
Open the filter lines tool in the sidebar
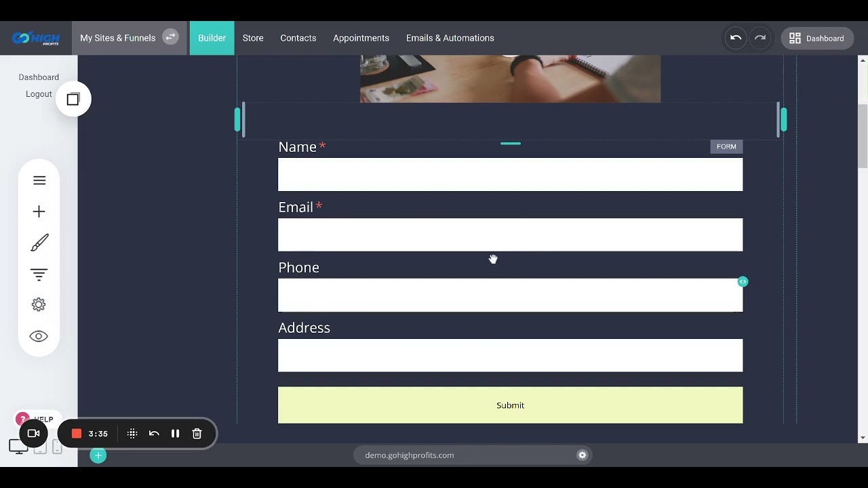(x=39, y=274)
